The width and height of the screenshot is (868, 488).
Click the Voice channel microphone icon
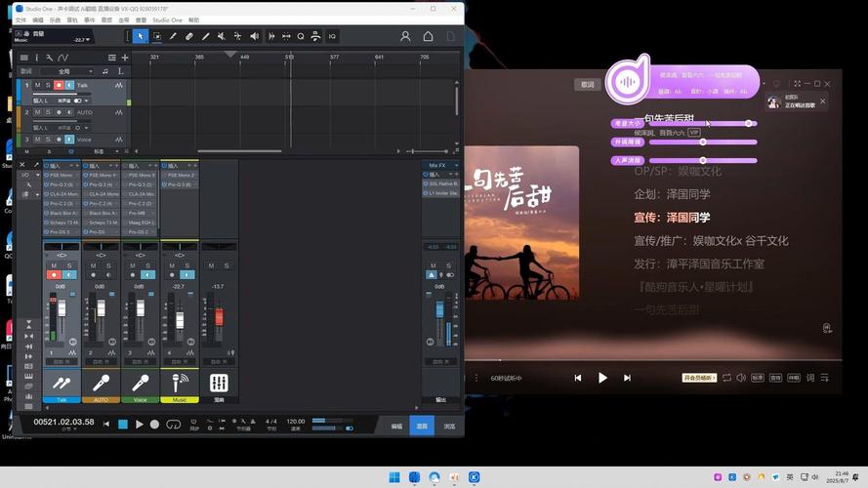[x=140, y=383]
